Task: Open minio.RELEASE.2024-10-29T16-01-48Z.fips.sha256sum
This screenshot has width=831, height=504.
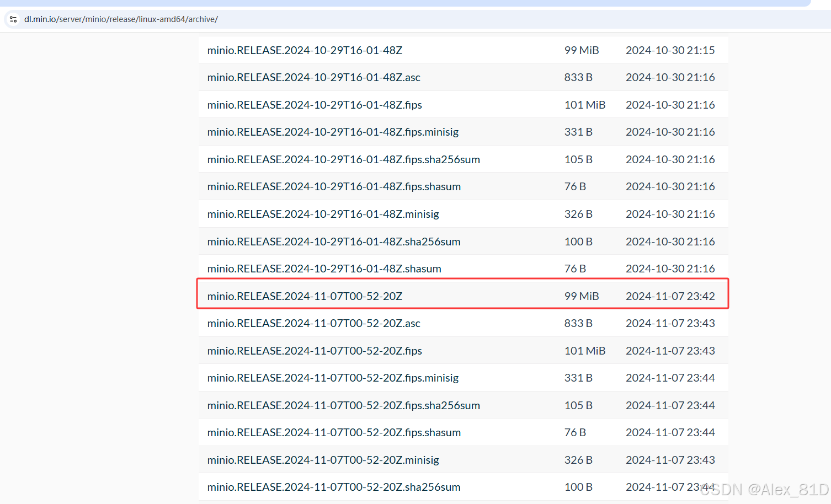Action: (344, 159)
